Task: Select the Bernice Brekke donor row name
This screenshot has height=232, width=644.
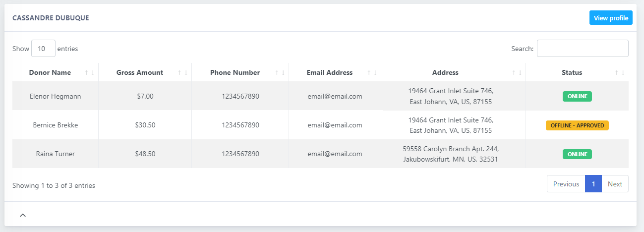Action: (x=56, y=125)
